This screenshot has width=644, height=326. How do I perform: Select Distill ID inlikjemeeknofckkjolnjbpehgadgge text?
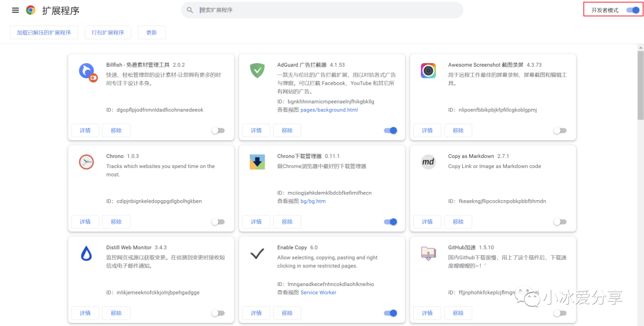[x=158, y=293]
